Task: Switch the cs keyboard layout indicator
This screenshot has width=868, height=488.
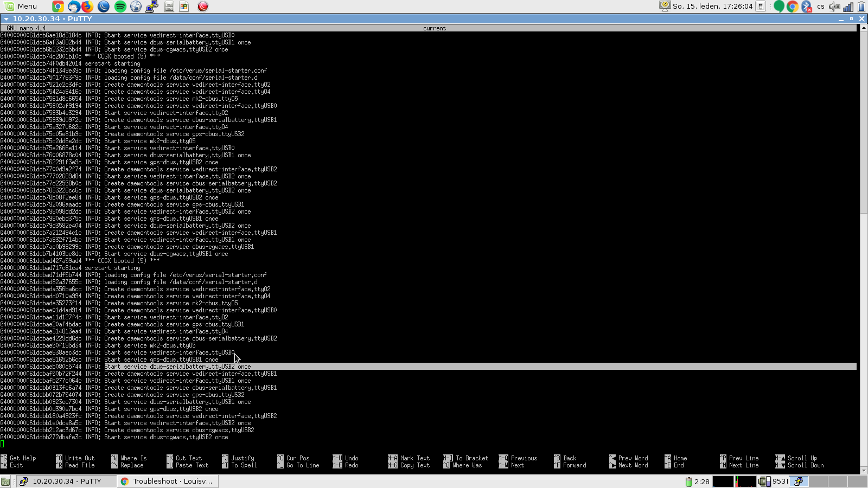Action: 821,7
